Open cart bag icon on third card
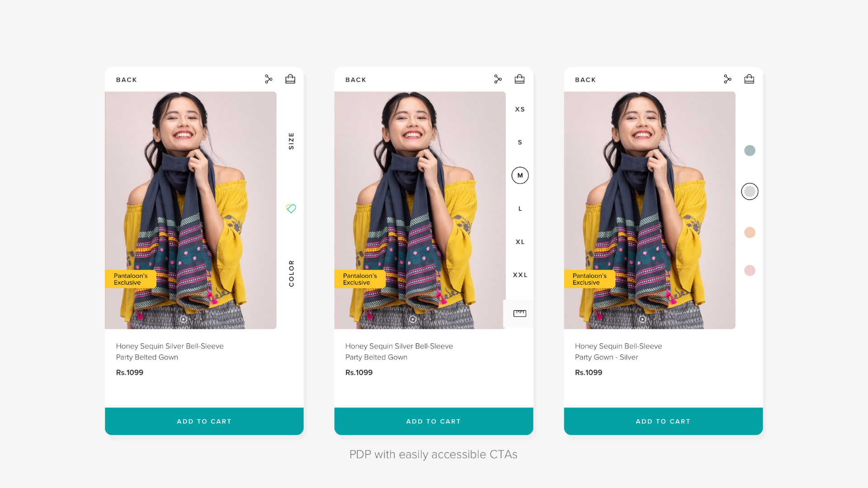868x488 pixels. click(x=749, y=80)
